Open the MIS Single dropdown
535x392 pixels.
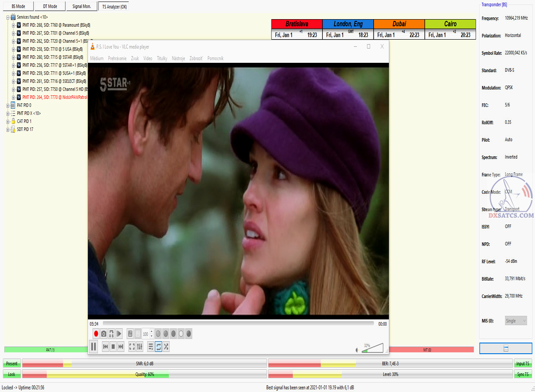(x=516, y=321)
